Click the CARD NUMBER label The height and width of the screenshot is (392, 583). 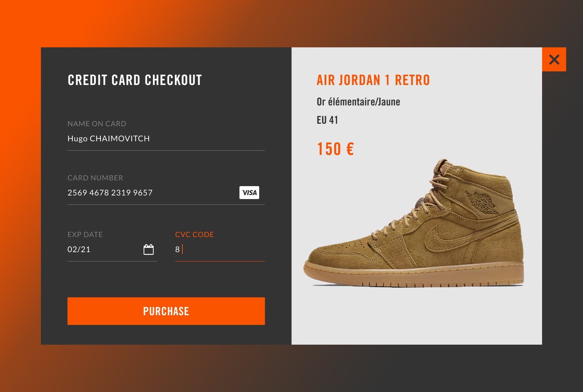click(x=95, y=178)
